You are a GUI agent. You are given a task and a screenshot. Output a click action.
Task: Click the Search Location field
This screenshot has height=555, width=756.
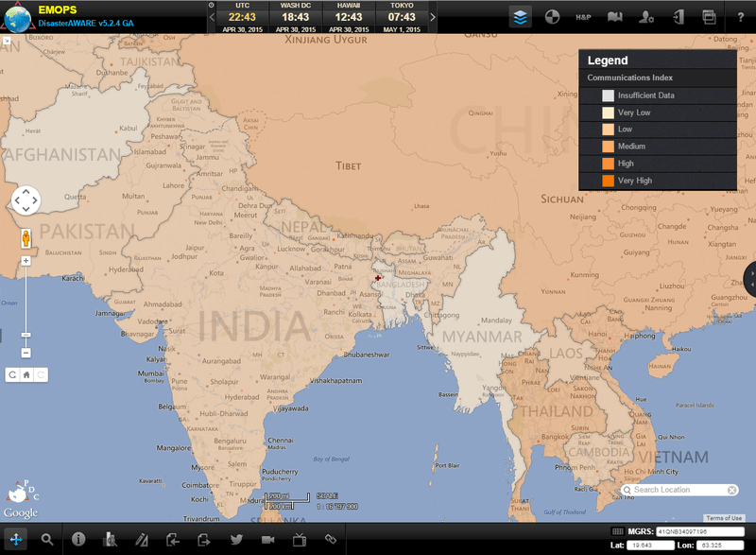coord(678,490)
